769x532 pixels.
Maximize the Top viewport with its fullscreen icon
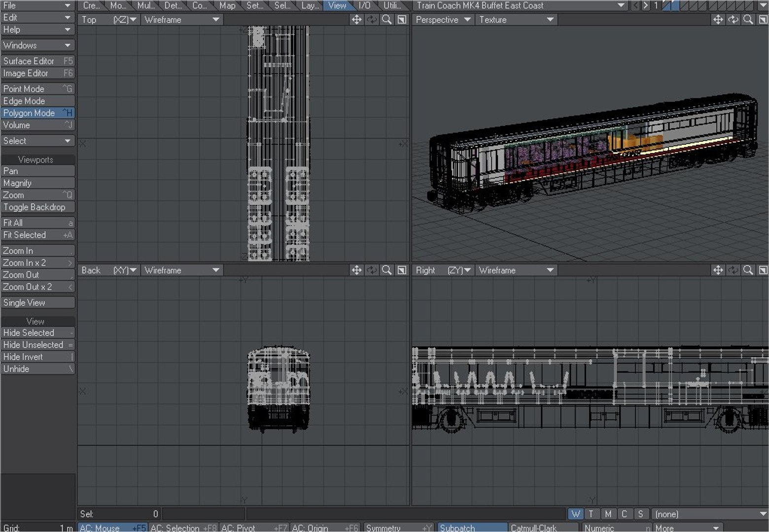tap(402, 20)
